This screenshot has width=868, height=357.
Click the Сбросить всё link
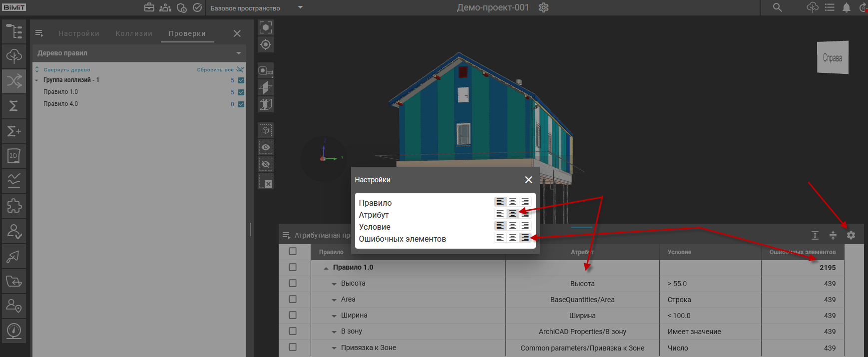pos(215,70)
